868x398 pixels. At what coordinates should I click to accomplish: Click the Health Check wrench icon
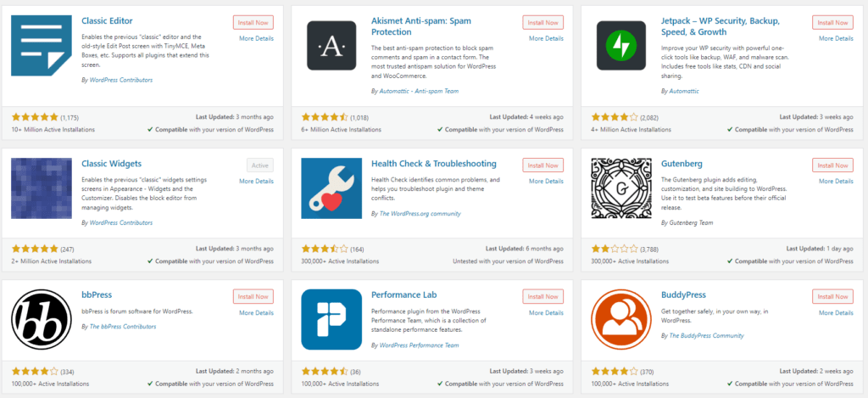(331, 188)
